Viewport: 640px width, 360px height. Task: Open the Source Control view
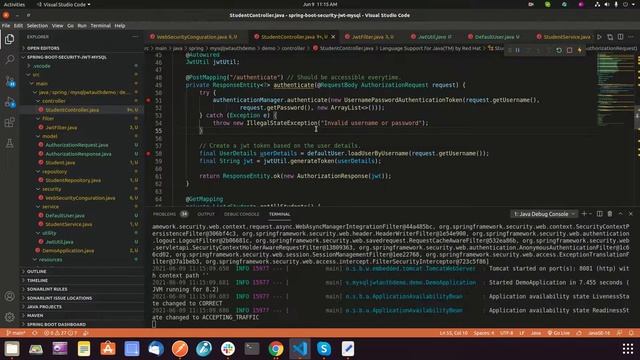pyautogui.click(x=9, y=81)
